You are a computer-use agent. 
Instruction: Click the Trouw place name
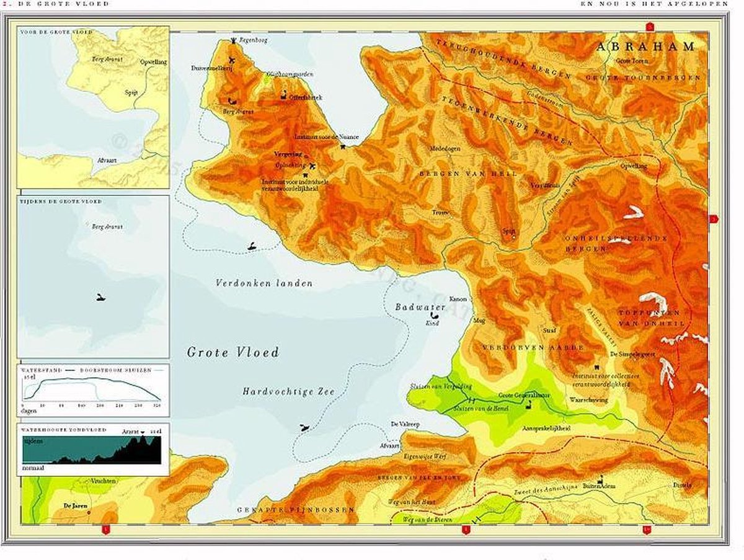point(440,212)
